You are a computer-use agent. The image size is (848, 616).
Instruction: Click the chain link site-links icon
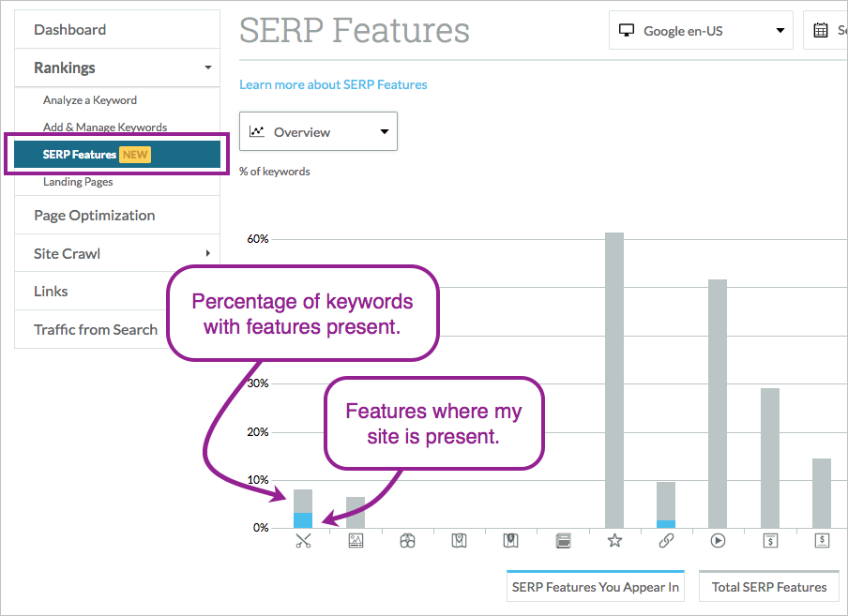click(666, 540)
